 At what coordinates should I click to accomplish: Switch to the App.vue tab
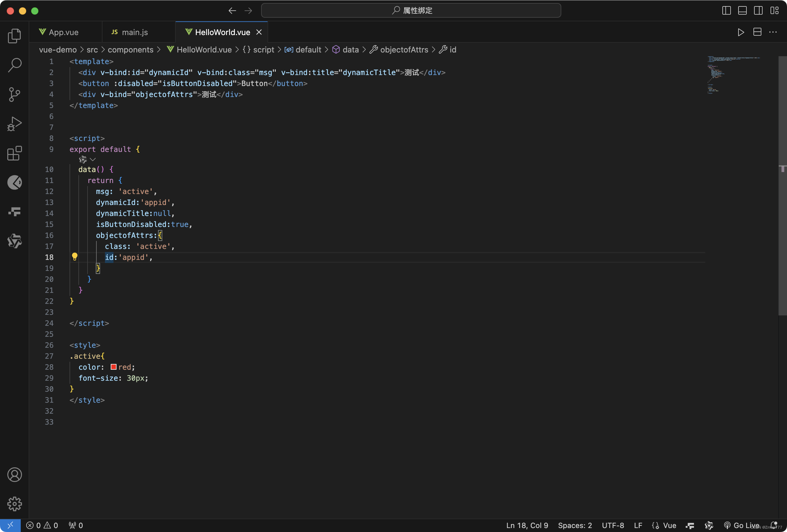(63, 32)
